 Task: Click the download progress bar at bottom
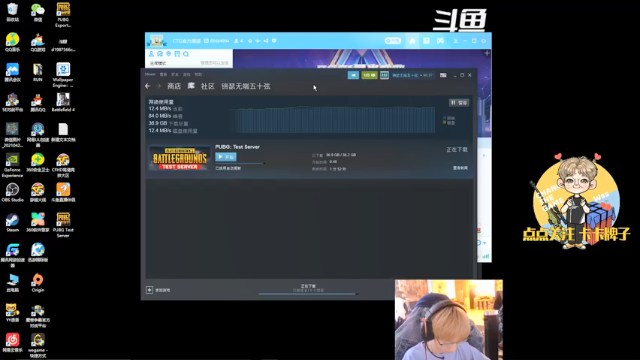(x=308, y=293)
